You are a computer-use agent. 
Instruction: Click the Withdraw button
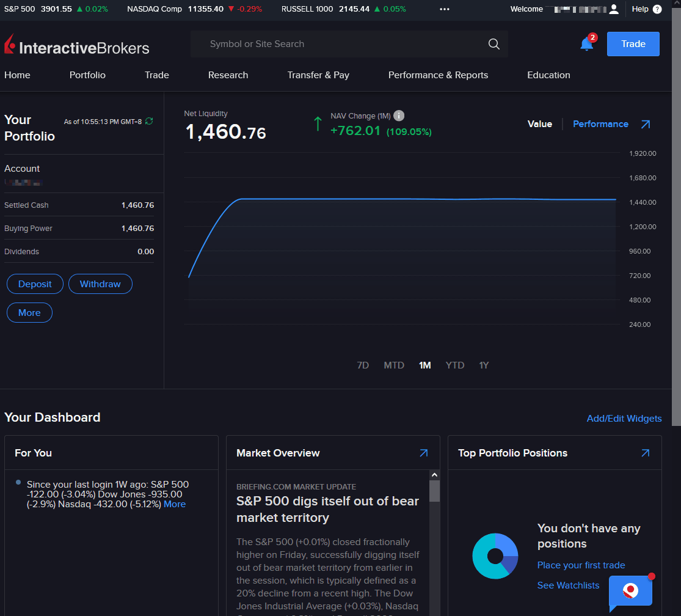100,284
